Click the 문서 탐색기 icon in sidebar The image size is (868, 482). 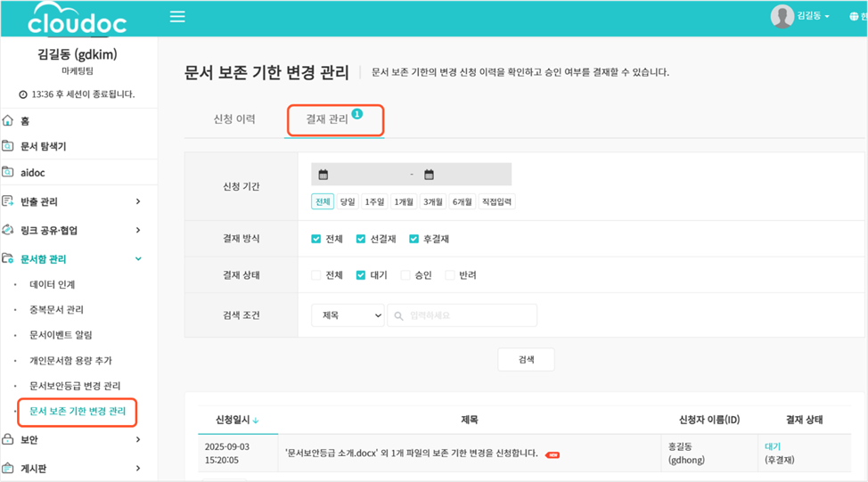8,146
